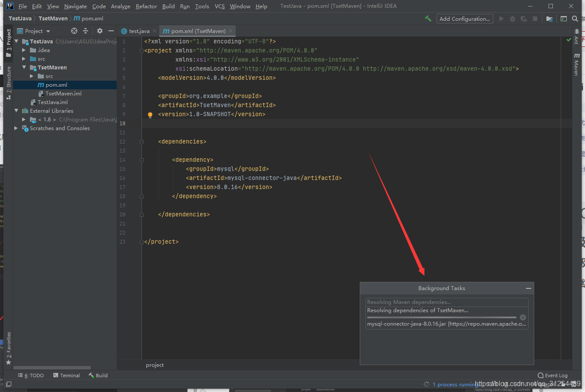The width and height of the screenshot is (585, 392).
Task: Expand the .idea folder
Action: [x=24, y=50]
